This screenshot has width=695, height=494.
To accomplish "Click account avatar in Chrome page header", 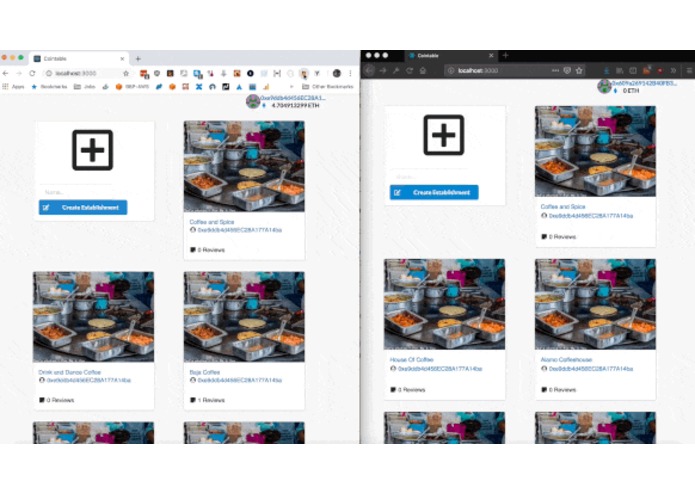I will pos(253,101).
